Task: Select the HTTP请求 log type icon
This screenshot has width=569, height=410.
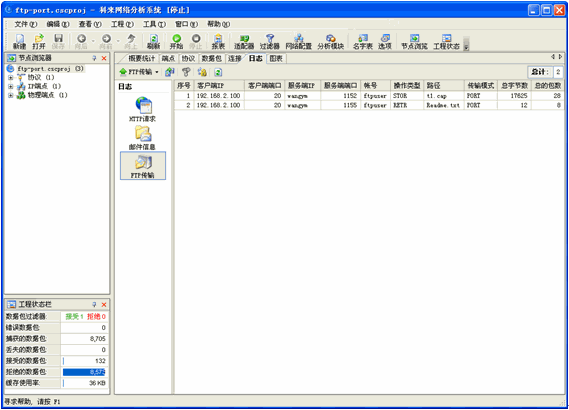Action: point(143,109)
